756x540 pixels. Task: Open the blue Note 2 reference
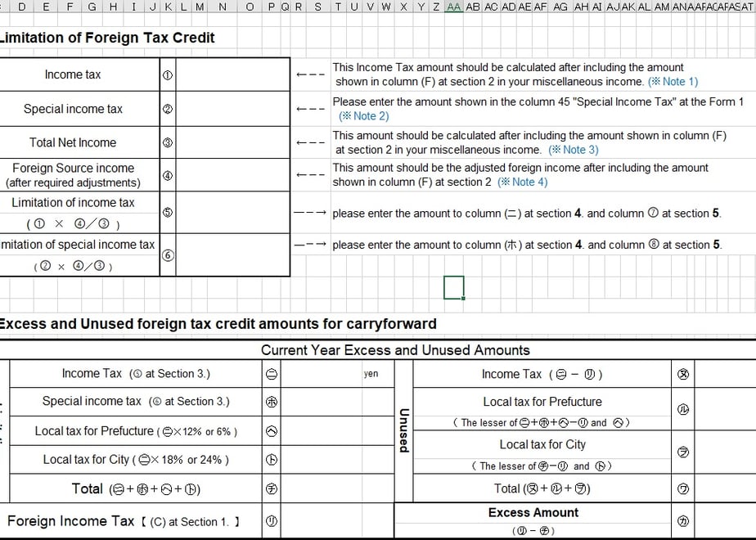click(363, 115)
